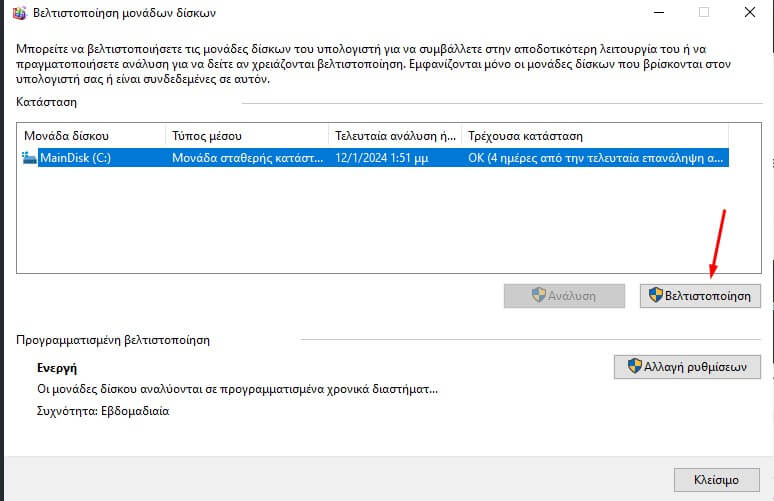Click the Τύπος μέσου column header
Screen dimensions: 774x501
click(x=245, y=135)
